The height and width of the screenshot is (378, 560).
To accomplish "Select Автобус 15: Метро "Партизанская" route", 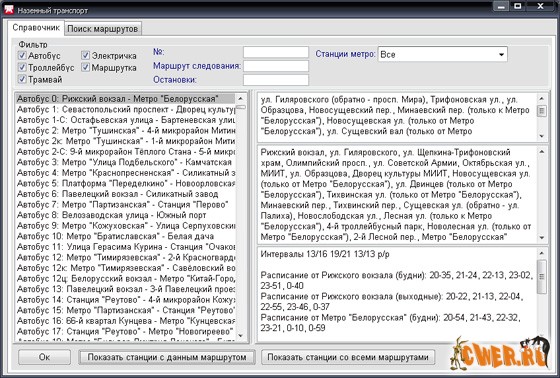I will [126, 310].
